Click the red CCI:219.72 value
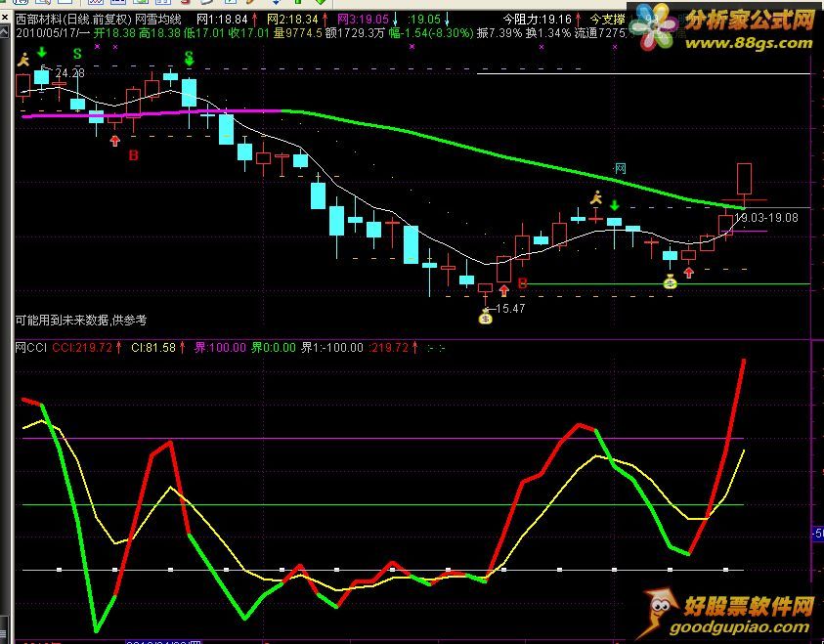The image size is (824, 644). pos(82,348)
